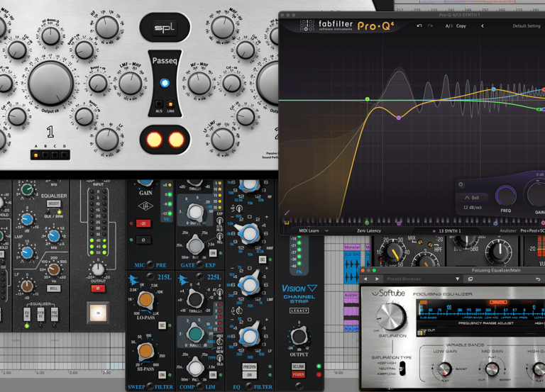
Task: Click the A/B compare button in Pro-Q 4
Action: click(x=449, y=26)
